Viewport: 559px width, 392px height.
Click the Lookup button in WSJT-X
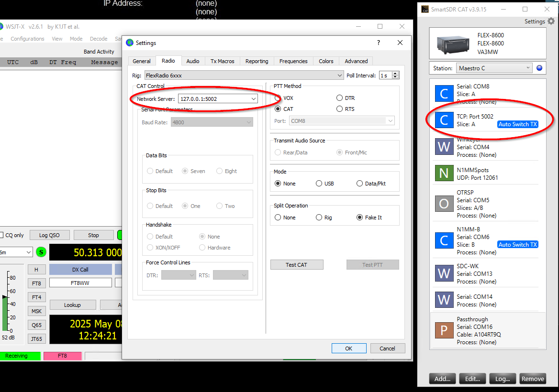coord(72,305)
